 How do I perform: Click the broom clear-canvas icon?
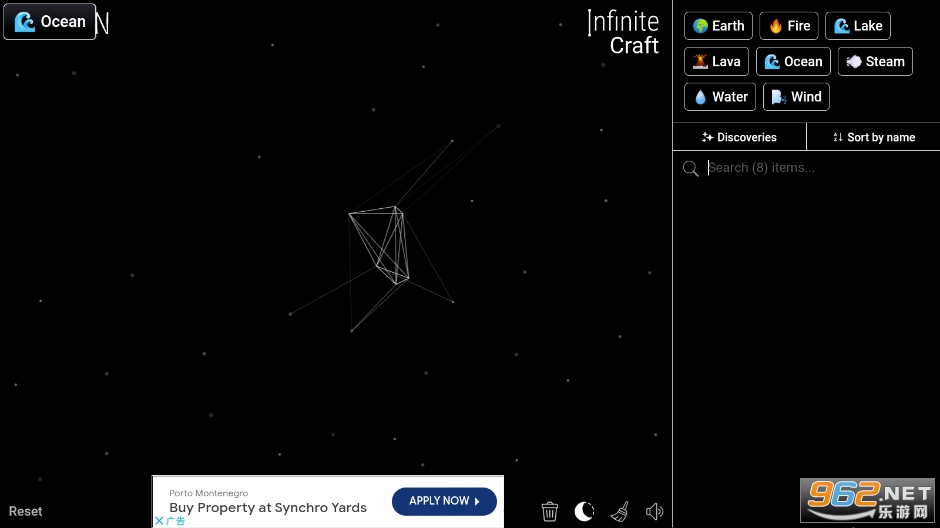619,511
